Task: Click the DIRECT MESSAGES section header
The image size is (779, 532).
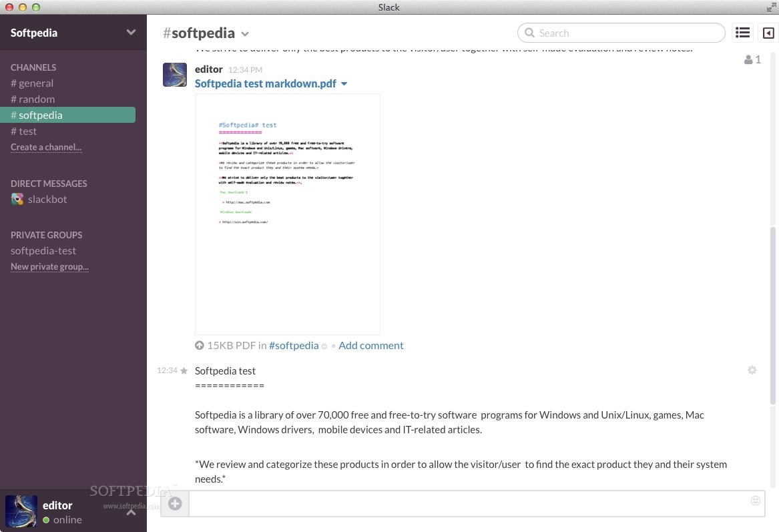Action: click(x=49, y=184)
